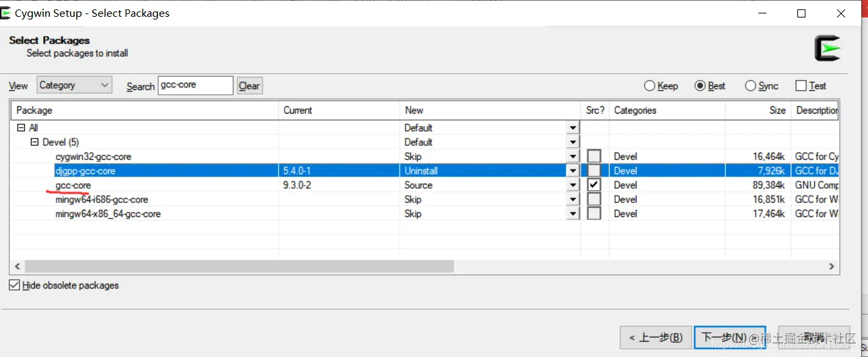Click the Src? column header
Image resolution: width=868 pixels, height=357 pixels.
pos(595,110)
